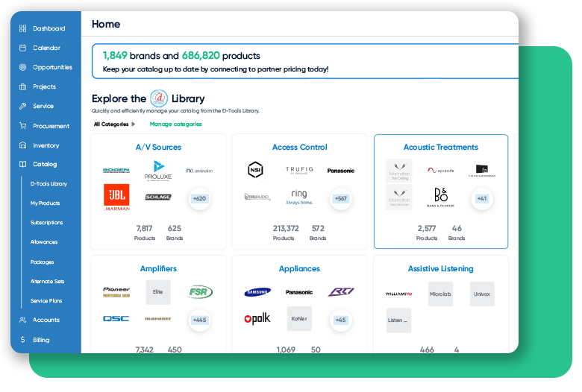This screenshot has height=392, width=582.
Task: Open Procurement in the sidebar
Action: point(51,126)
